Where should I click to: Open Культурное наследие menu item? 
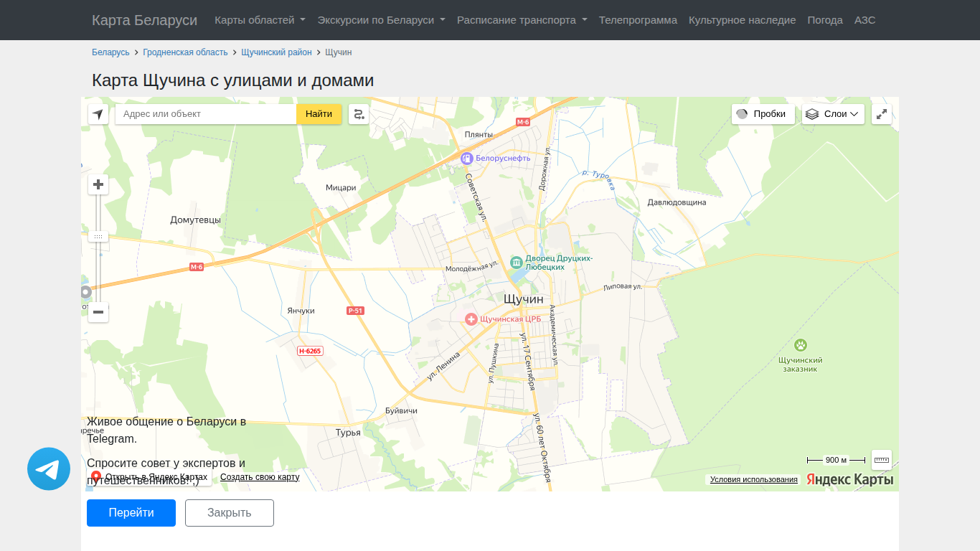742,20
